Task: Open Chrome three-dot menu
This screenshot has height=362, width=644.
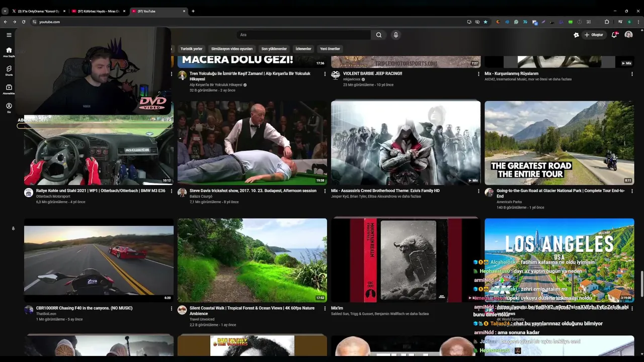Action: [638, 22]
